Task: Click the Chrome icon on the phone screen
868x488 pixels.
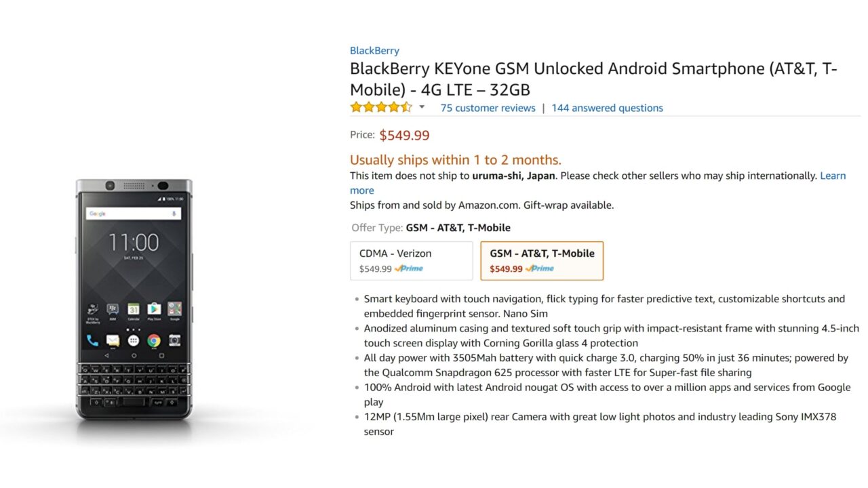Action: (154, 340)
